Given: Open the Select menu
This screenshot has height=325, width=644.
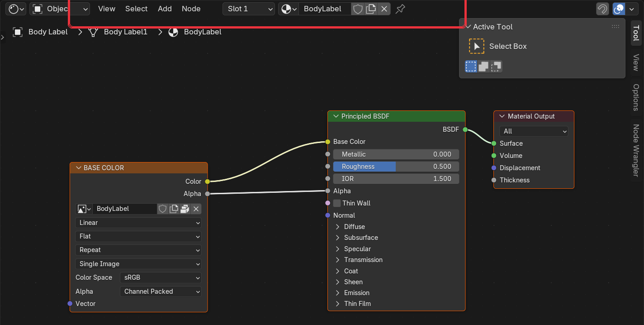Looking at the screenshot, I should 137,9.
